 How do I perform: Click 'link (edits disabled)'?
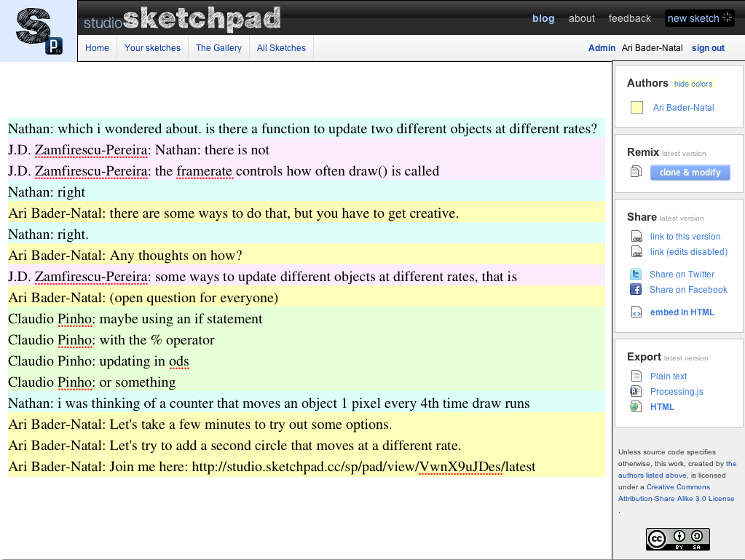point(688,252)
